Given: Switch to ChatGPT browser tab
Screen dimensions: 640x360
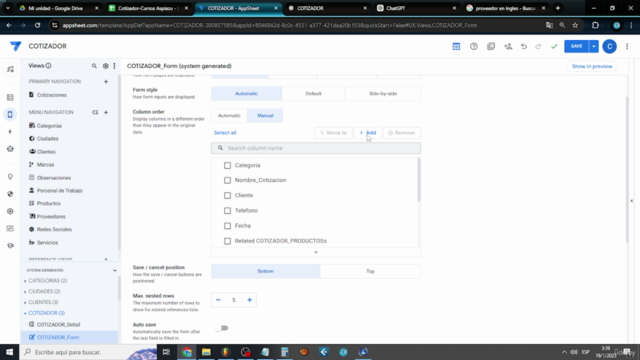Looking at the screenshot, I should pyautogui.click(x=416, y=8).
